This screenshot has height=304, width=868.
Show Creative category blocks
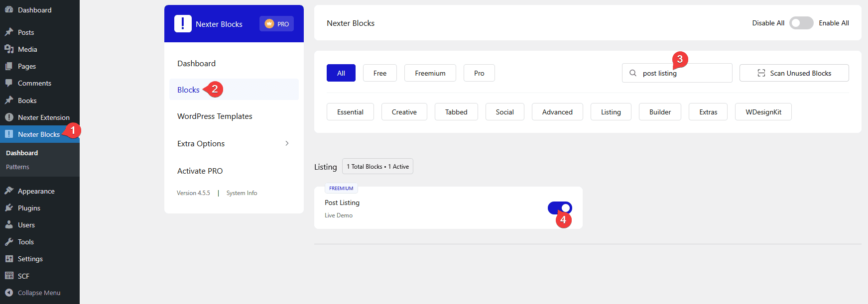pos(404,112)
